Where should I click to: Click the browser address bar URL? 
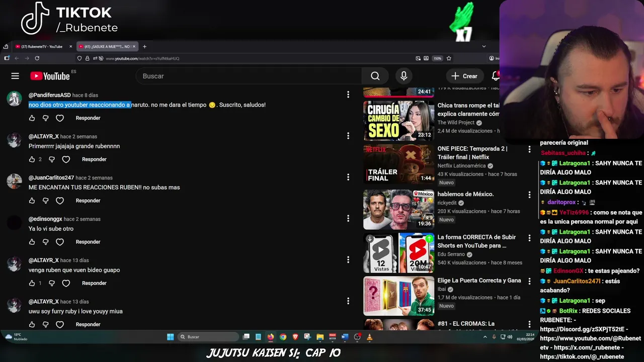tap(142, 58)
